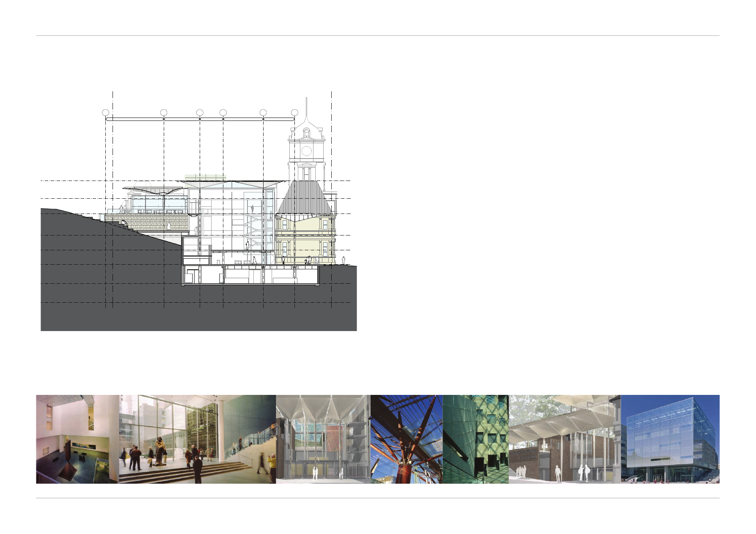Select the second grid bubble from the left
Viewport: 756px width, 534px height.
[164, 112]
